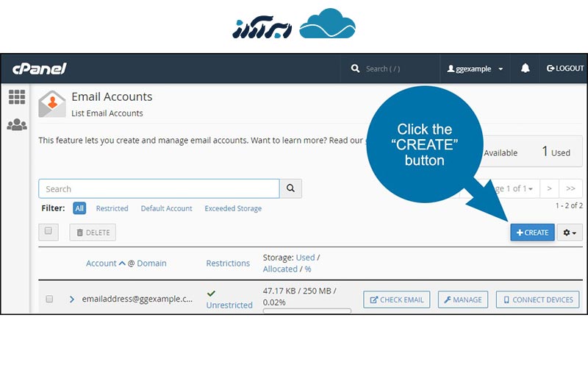Select the All filter
The image size is (588, 368).
79,208
